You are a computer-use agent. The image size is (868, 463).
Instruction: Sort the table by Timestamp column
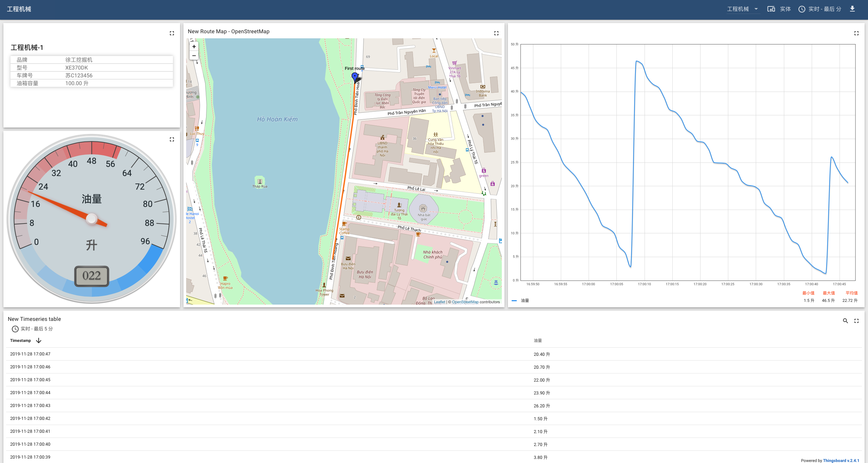coord(21,341)
